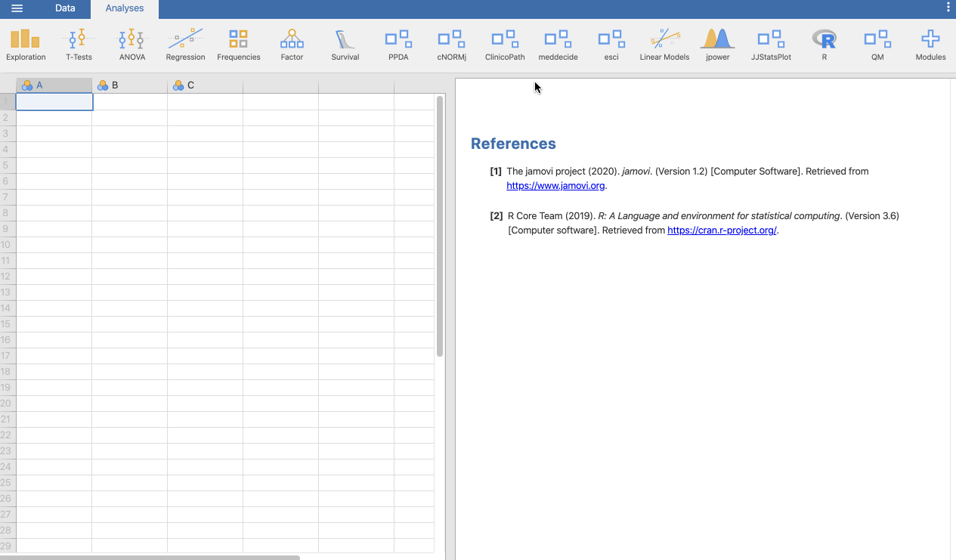Open the hamburger main menu
956x560 pixels.
pyautogui.click(x=17, y=8)
